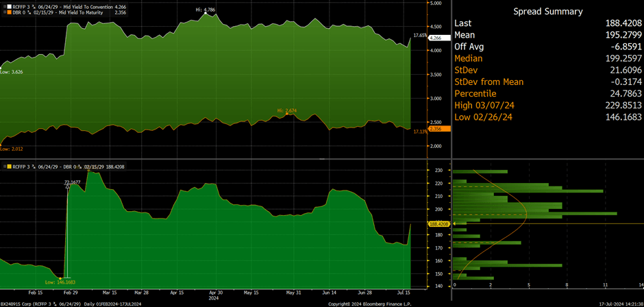Select the Mean row in Spread Summary
Screen dimensions: 644x307
coord(548,35)
